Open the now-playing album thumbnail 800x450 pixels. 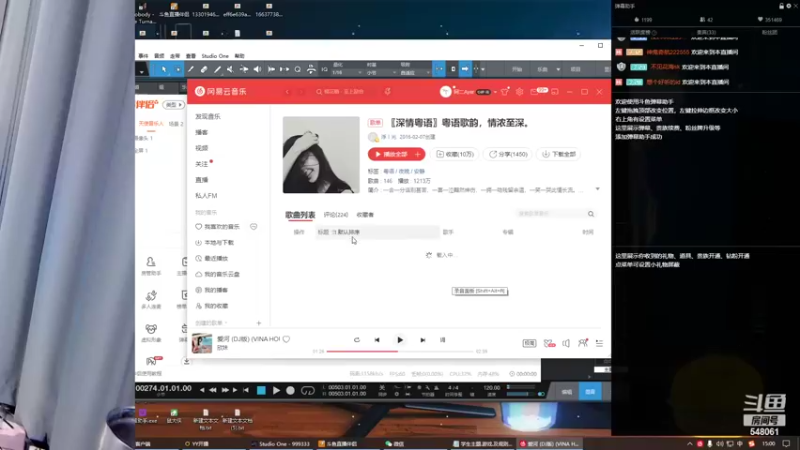tap(202, 343)
